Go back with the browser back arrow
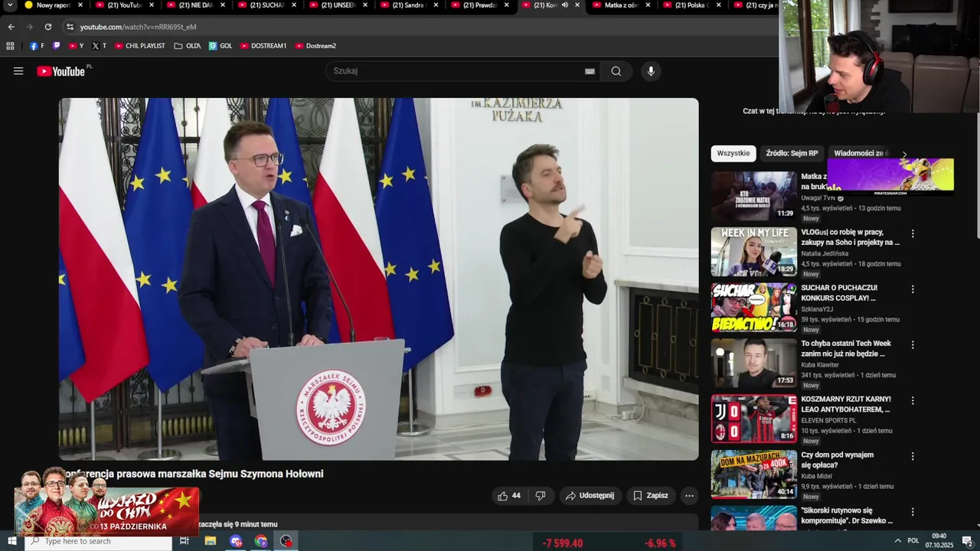Screen dimensions: 980x551 (11, 27)
